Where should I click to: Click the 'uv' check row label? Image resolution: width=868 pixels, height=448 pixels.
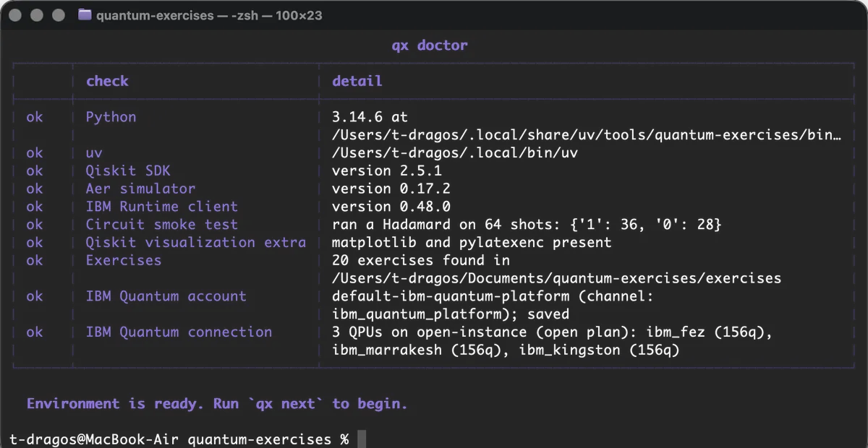coord(94,152)
